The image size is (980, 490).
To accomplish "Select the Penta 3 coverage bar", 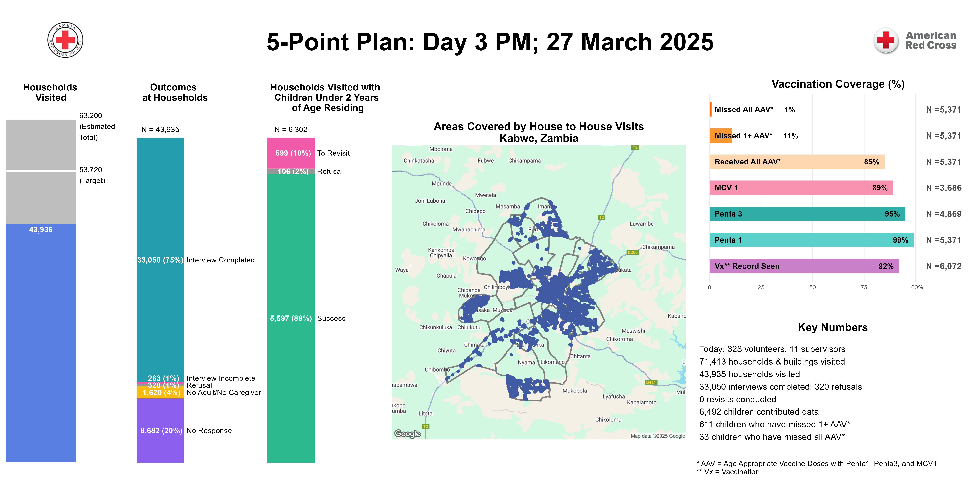I will (x=807, y=214).
